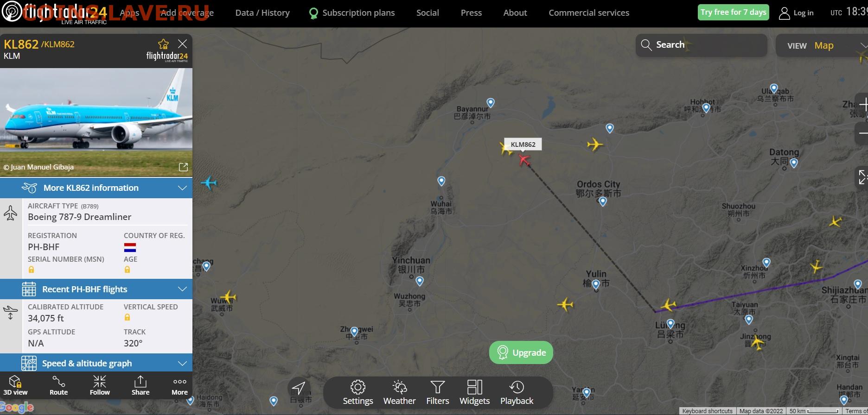Open the Data / History menu
Viewport: 868px width, 415px height.
262,13
